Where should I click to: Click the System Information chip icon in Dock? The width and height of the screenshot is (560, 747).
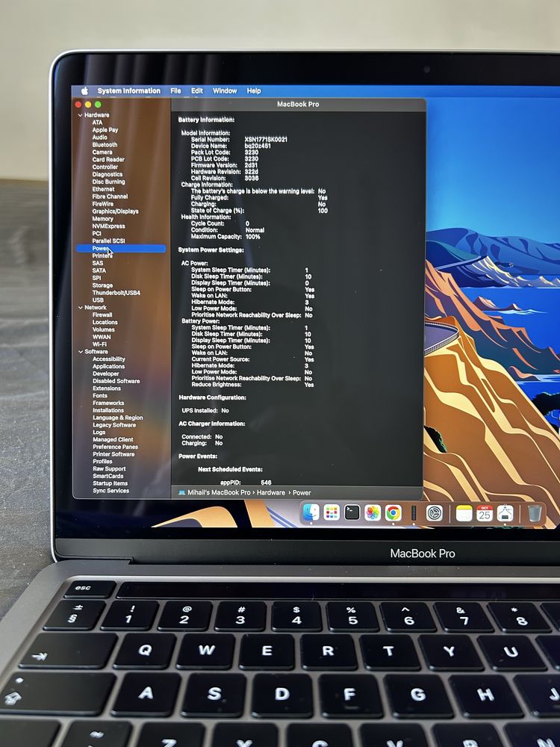tap(414, 513)
